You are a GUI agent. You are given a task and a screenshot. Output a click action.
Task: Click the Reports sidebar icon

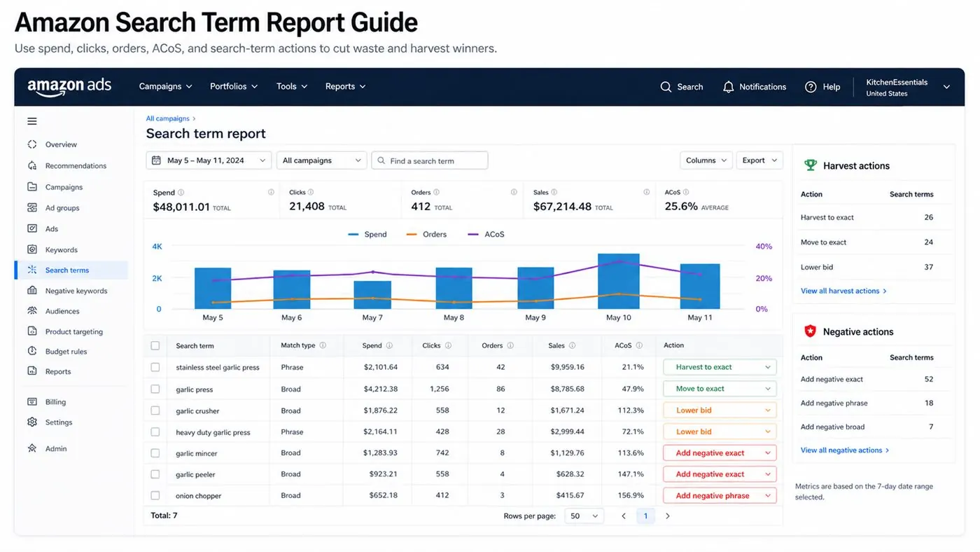tap(32, 371)
